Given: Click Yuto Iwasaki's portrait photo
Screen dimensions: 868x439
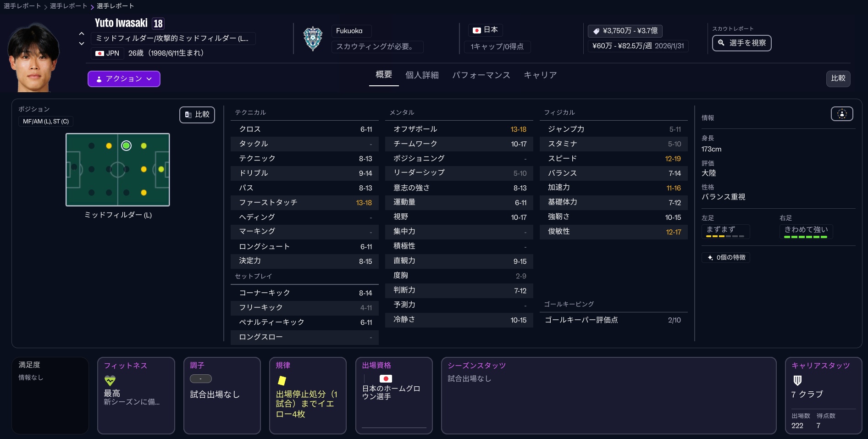Looking at the screenshot, I should point(33,57).
